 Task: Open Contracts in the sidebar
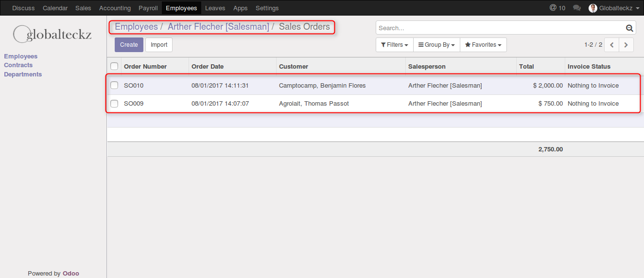click(x=18, y=65)
